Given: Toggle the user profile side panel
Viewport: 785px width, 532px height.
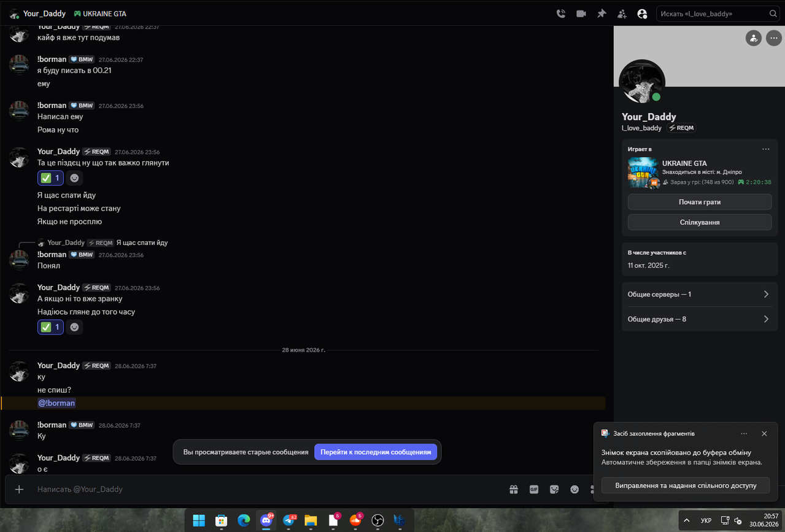Looking at the screenshot, I should 642,13.
